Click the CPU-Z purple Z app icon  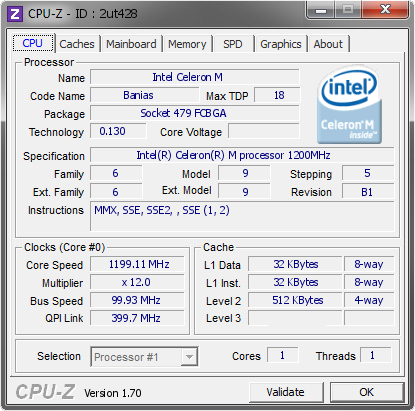point(15,14)
